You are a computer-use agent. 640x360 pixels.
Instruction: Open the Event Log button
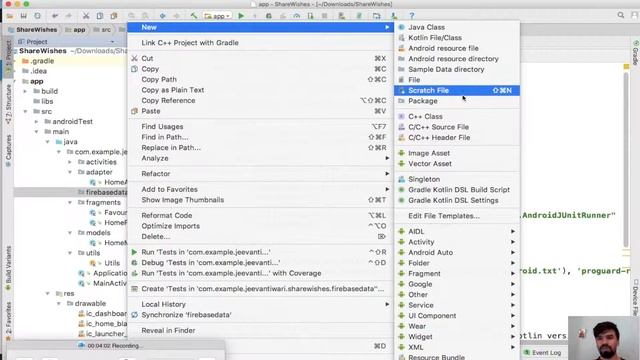[x=543, y=352]
